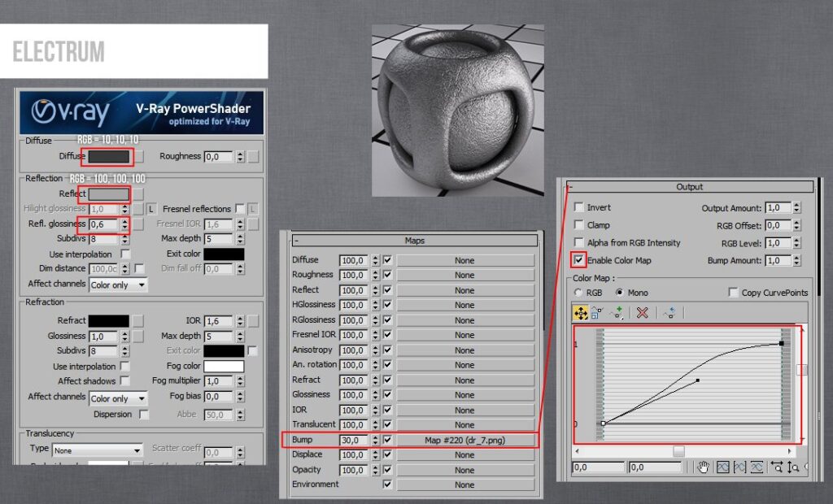Disable Enable Color Map checkbox

(x=579, y=261)
